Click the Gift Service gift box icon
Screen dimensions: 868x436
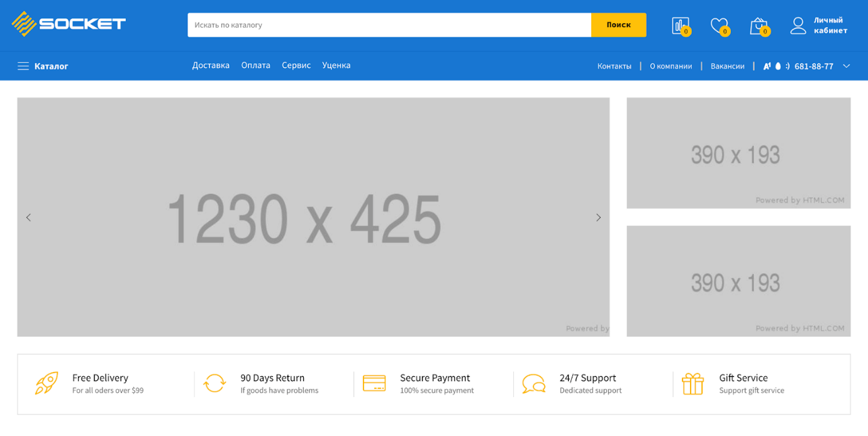[x=693, y=383]
